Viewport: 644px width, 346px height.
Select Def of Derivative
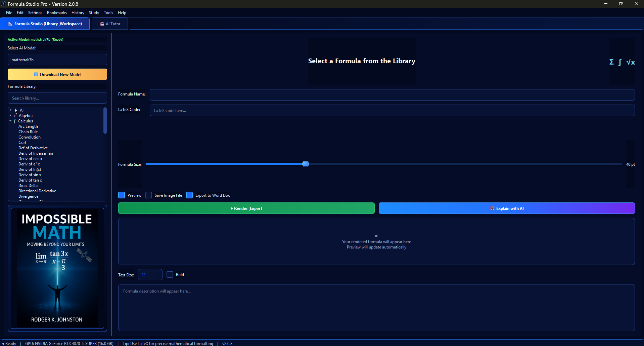pyautogui.click(x=33, y=148)
